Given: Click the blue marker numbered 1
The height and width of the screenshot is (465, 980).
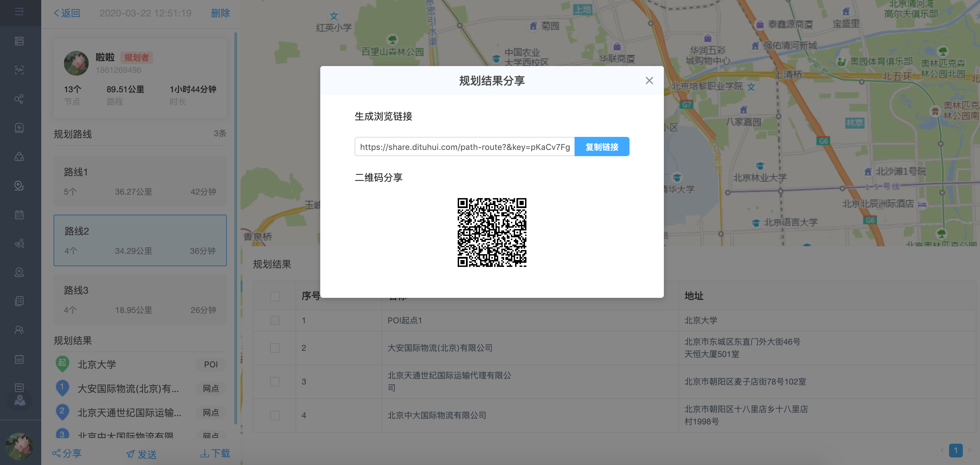Looking at the screenshot, I should (62, 388).
